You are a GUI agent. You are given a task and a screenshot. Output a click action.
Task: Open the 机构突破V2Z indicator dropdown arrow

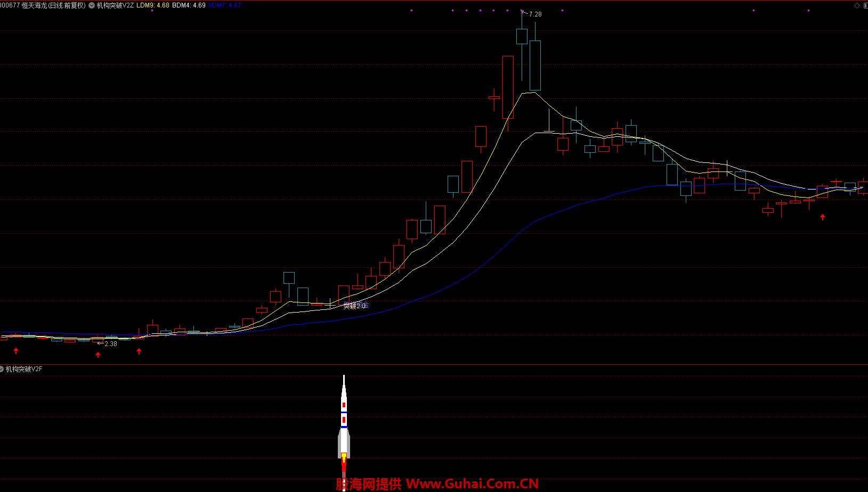pyautogui.click(x=92, y=5)
